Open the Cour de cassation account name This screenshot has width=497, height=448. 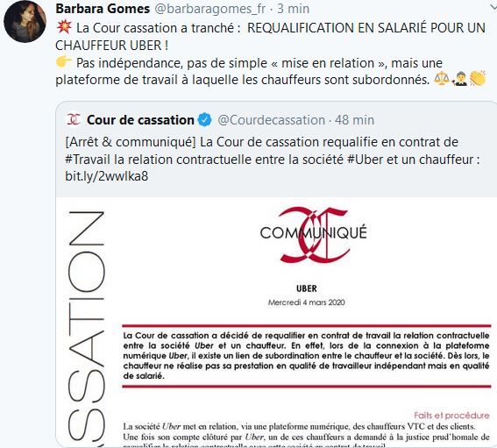click(x=140, y=120)
